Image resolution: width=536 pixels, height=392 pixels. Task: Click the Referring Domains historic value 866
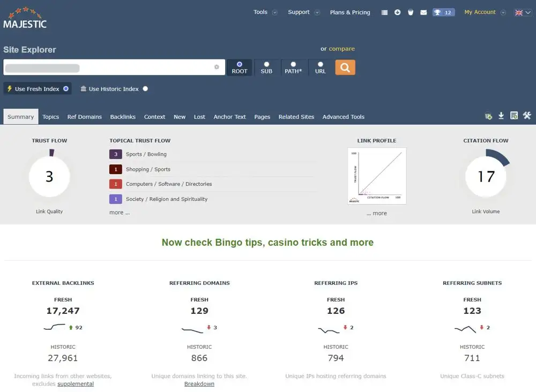[x=199, y=358]
